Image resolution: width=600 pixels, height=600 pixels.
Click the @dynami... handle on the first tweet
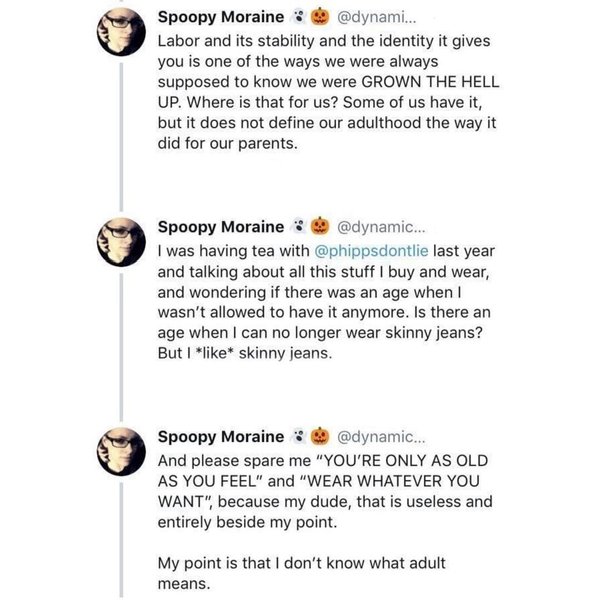(x=385, y=18)
